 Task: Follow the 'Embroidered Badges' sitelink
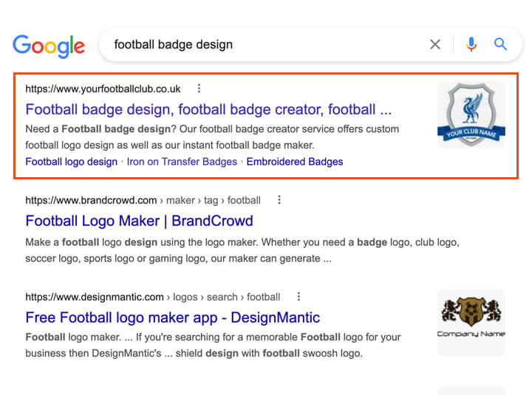click(295, 162)
